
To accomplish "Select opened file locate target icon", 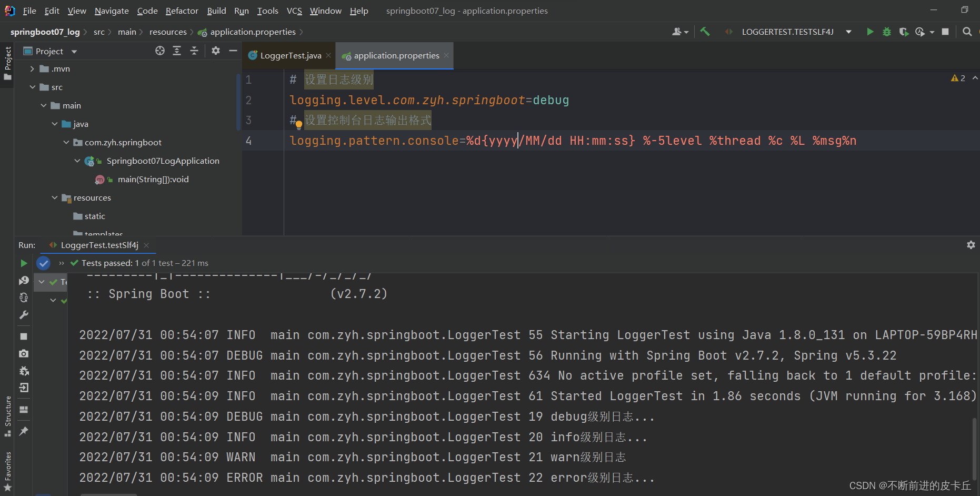I will click(x=160, y=51).
